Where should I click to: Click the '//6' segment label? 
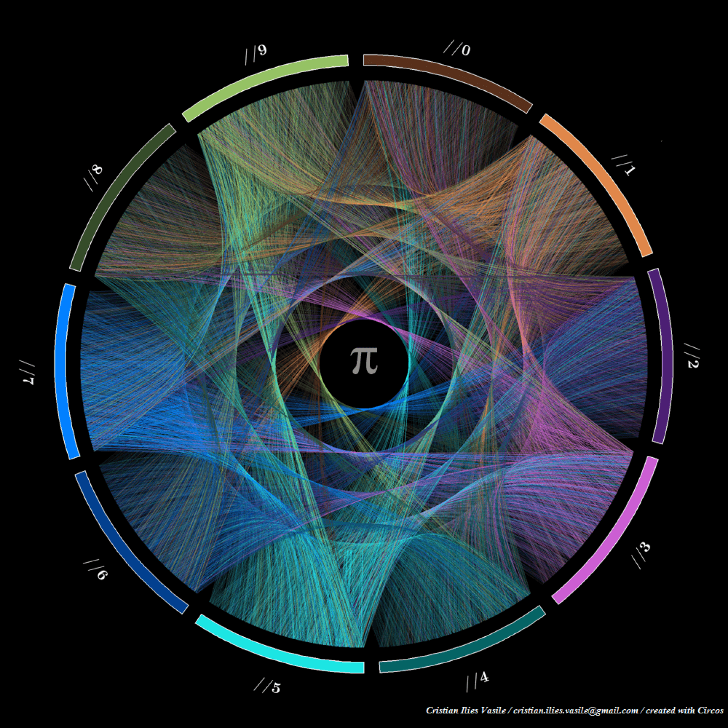pos(95,570)
